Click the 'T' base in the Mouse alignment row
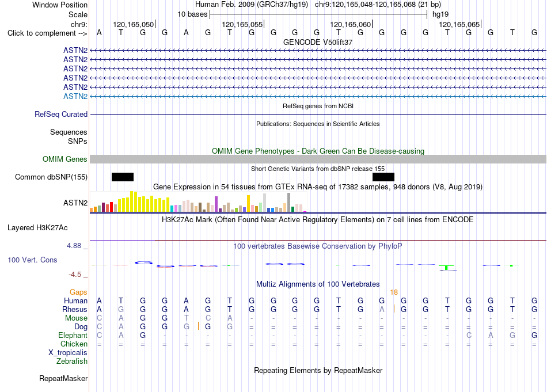The width and height of the screenshot is (547, 392). pyautogui.click(x=187, y=318)
